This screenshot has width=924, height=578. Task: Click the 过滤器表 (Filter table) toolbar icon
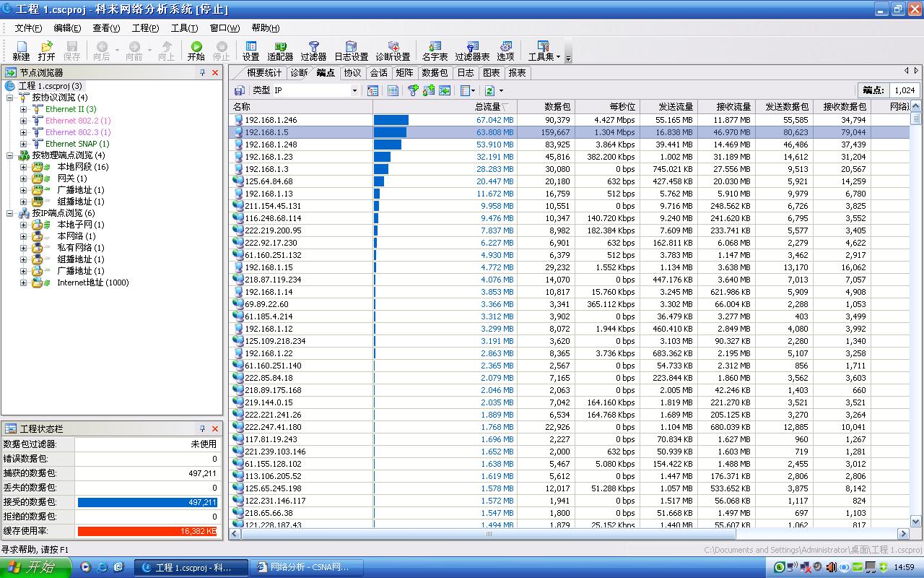[472, 50]
